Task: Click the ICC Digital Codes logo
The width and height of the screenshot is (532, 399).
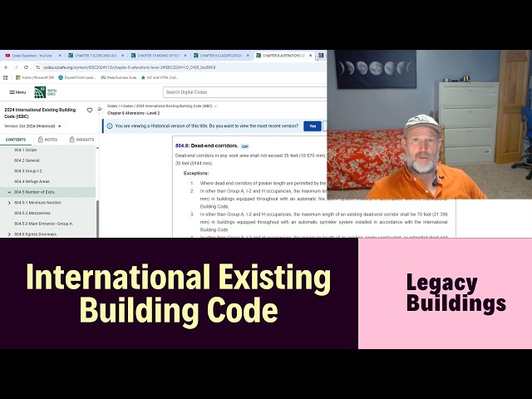Action: [x=46, y=92]
